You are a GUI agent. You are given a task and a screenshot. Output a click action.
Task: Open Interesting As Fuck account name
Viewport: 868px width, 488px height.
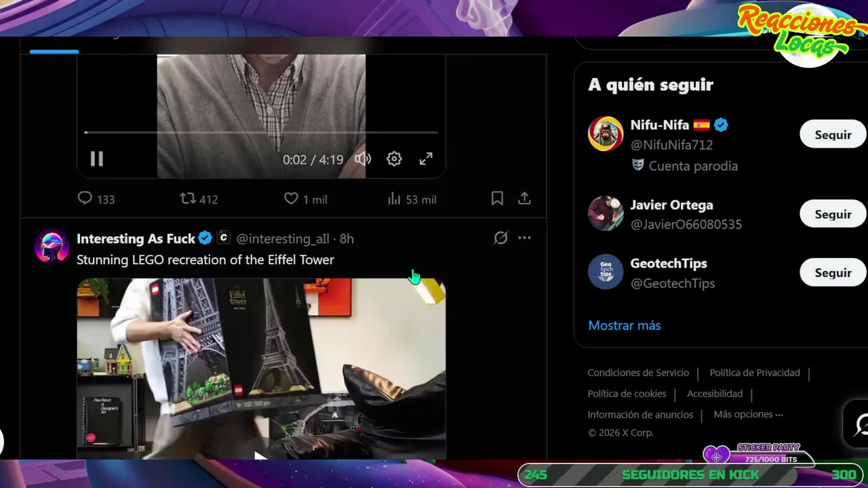[136, 239]
